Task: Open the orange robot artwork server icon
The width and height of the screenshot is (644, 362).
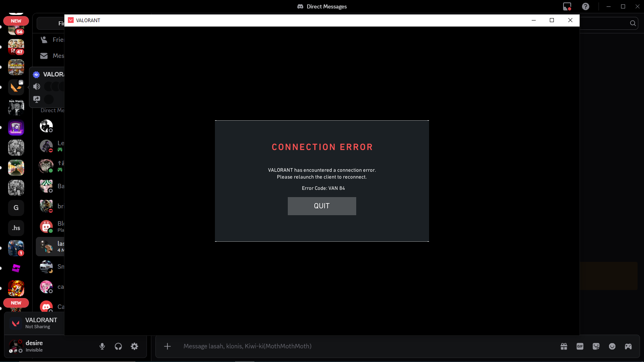Action: click(16, 288)
